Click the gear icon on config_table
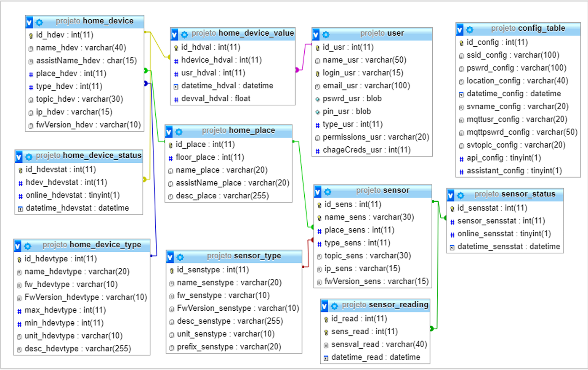This screenshot has width=588, height=370. (470, 29)
